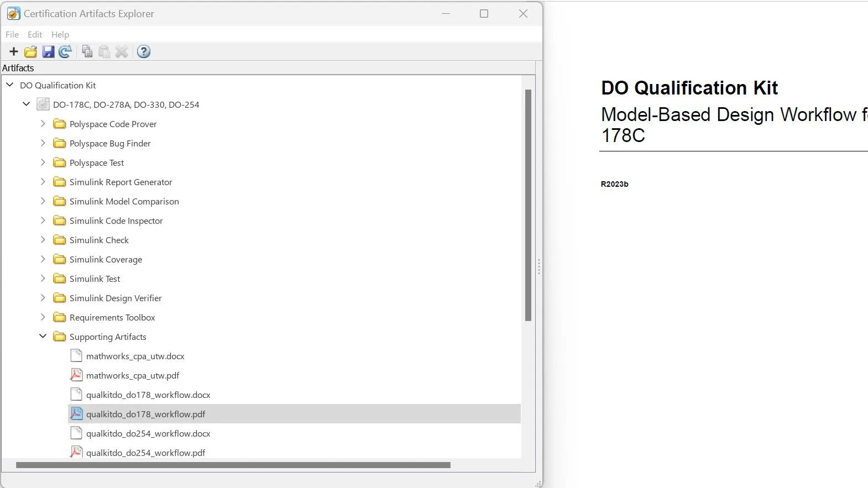The width and height of the screenshot is (868, 488).
Task: Click the Open folder toolbar icon
Action: click(30, 52)
